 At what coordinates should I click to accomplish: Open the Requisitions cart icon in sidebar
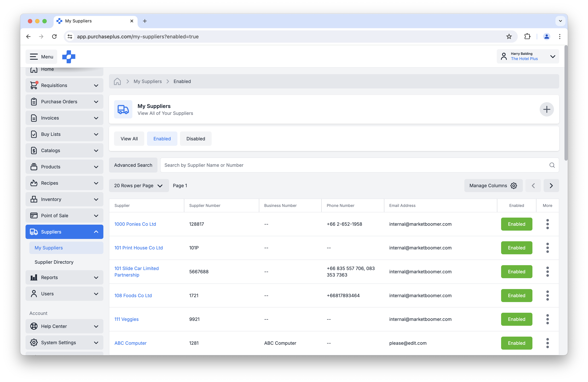coord(34,85)
